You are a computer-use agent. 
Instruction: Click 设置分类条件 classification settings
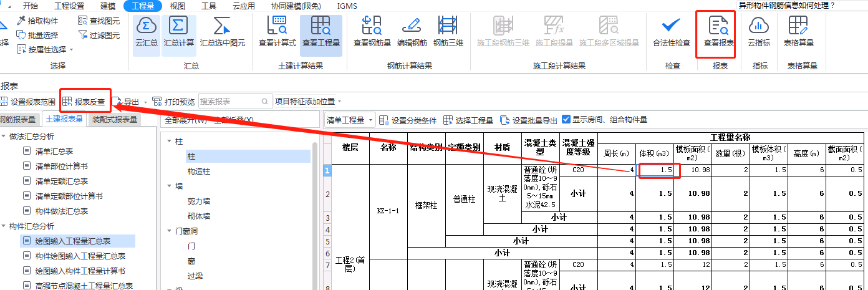[x=408, y=120]
